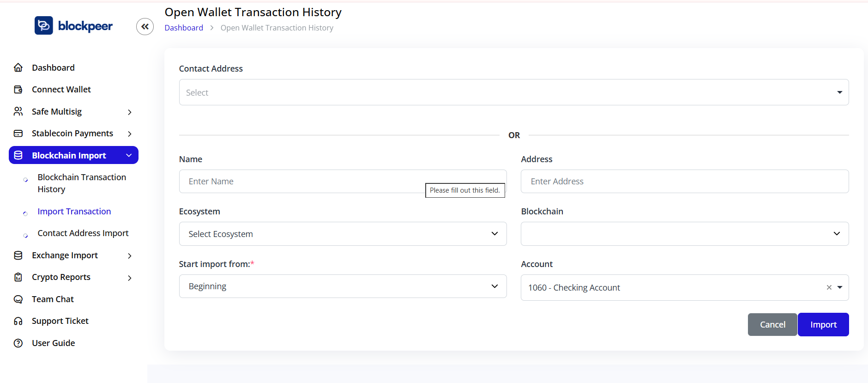Click the Support Ticket headset icon
Screen dimensions: 868x383
pos(18,321)
